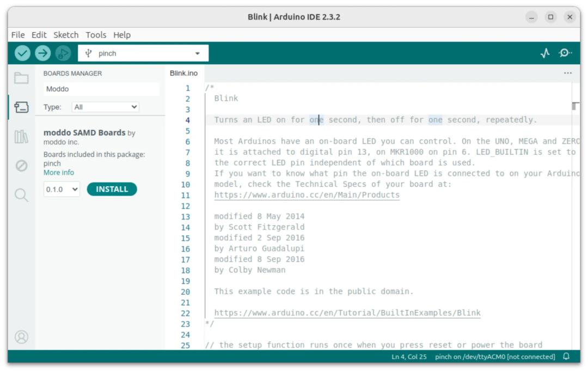This screenshot has height=372, width=588.
Task: Open the editor more-options ellipsis menu
Action: coord(568,73)
